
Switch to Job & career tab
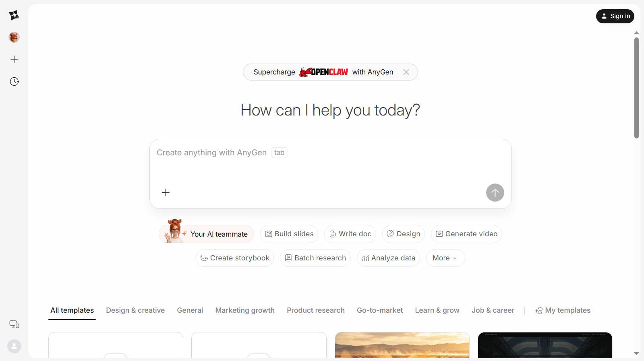pos(493,310)
